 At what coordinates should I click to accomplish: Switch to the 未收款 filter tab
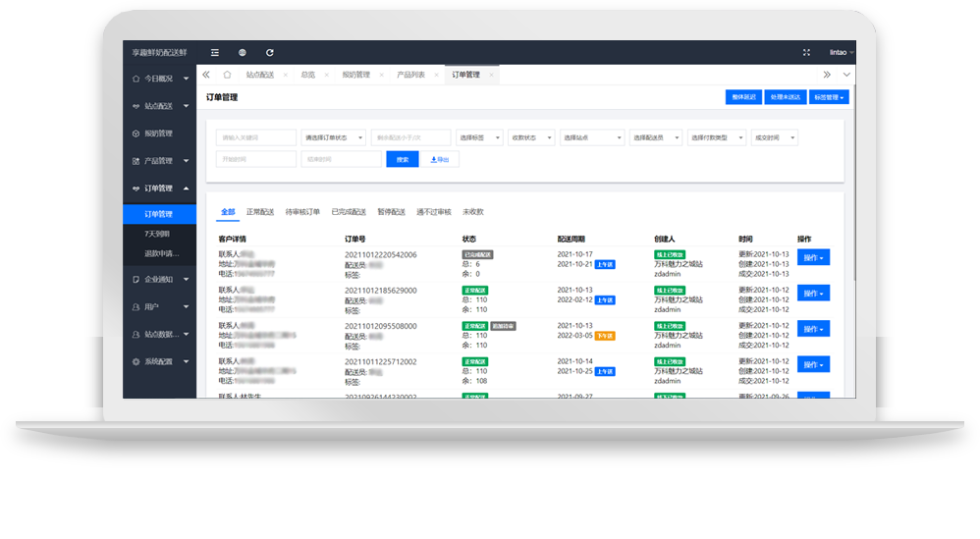472,212
